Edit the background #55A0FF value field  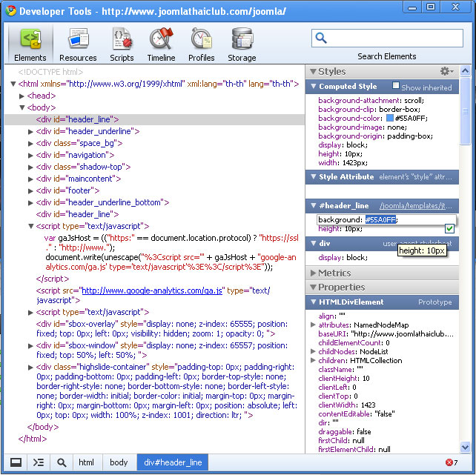pyautogui.click(x=380, y=219)
